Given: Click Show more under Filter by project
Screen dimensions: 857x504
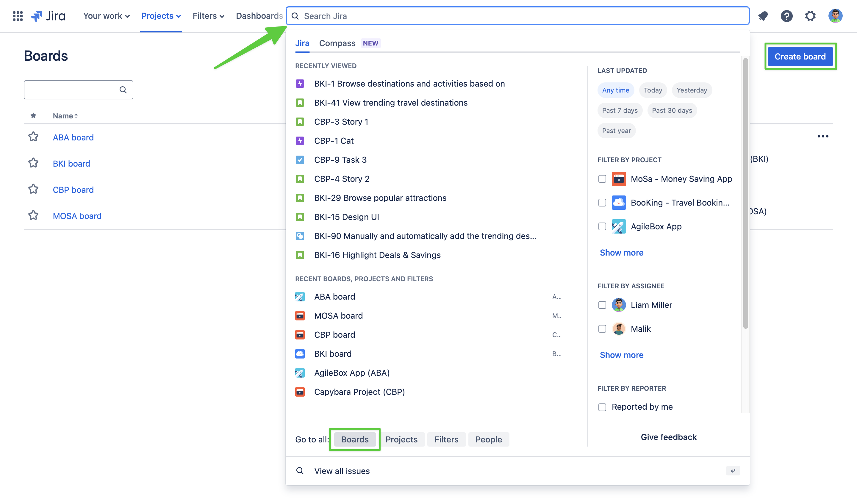Looking at the screenshot, I should point(622,253).
